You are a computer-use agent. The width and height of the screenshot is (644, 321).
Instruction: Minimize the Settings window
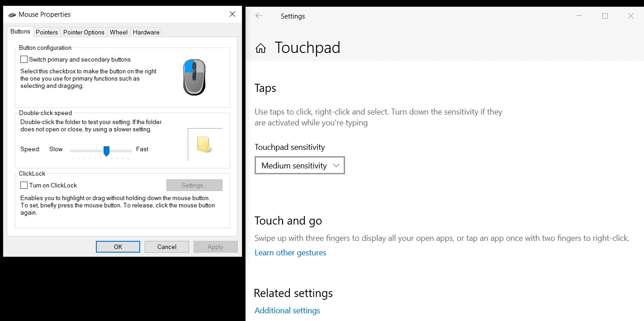(x=579, y=16)
